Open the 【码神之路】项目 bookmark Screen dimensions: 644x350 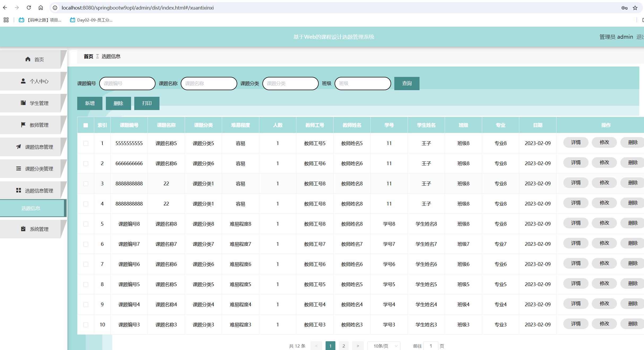(40, 20)
